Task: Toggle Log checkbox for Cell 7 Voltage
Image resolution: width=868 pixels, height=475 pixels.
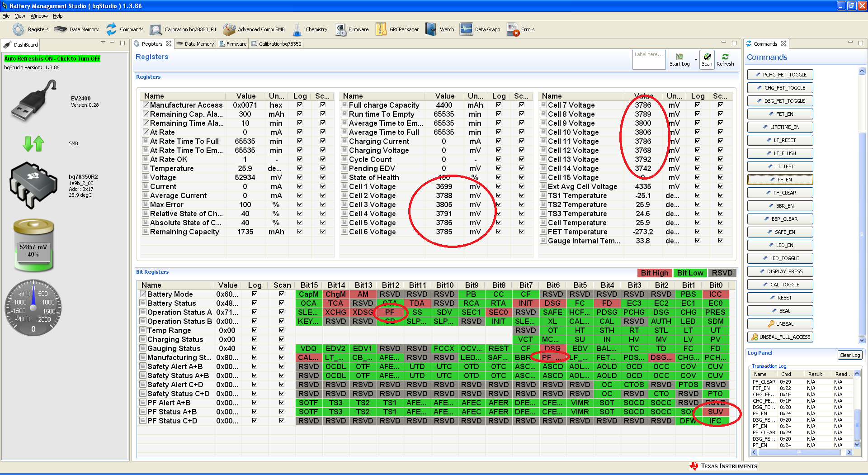Action: tap(698, 104)
